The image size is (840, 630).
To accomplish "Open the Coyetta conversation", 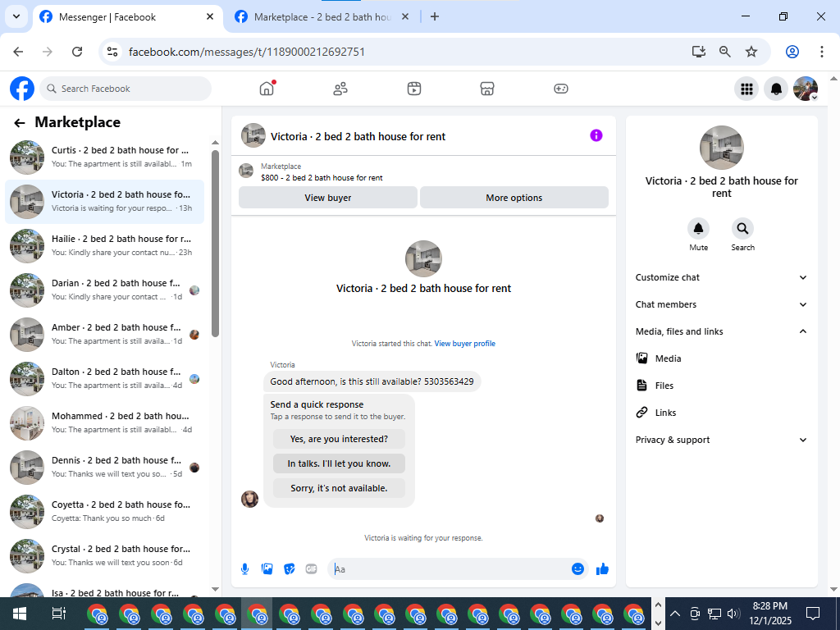I will [104, 512].
